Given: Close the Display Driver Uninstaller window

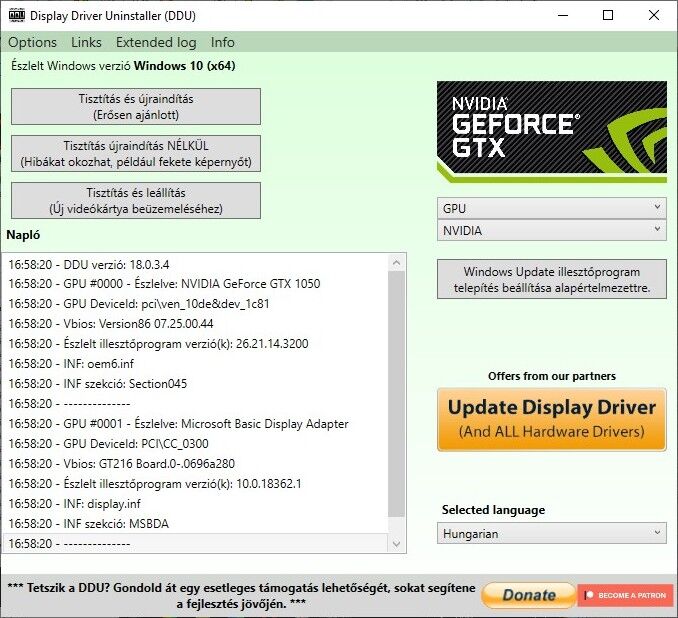Looking at the screenshot, I should pyautogui.click(x=654, y=16).
